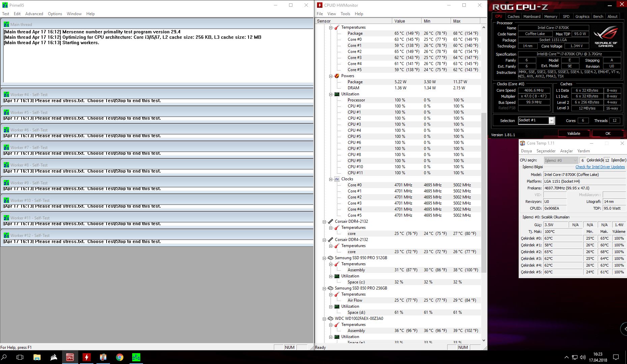
Task: Open the Options menu in Prime95
Action: [x=55, y=14]
